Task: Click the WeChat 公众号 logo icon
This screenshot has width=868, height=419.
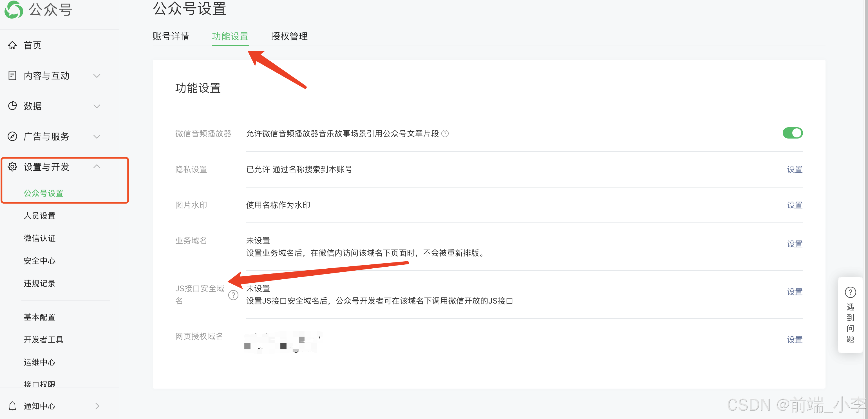Action: click(14, 10)
